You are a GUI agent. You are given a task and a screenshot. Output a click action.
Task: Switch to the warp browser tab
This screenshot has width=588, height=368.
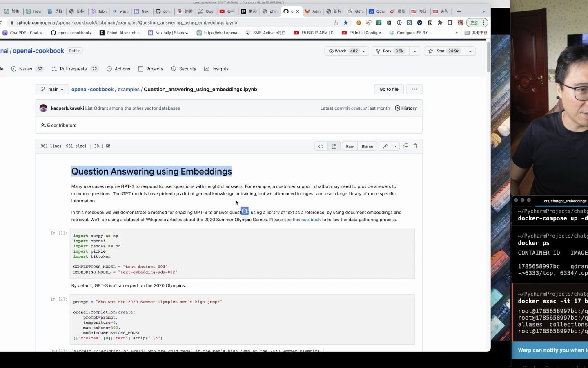click(120, 11)
